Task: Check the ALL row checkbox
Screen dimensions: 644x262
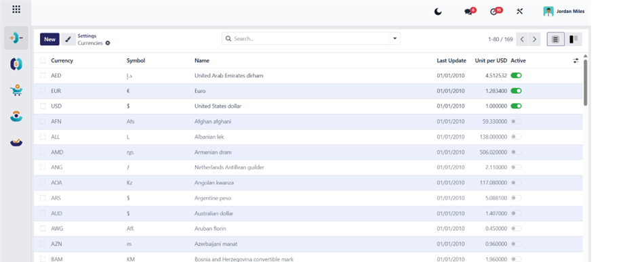Action: tap(43, 137)
